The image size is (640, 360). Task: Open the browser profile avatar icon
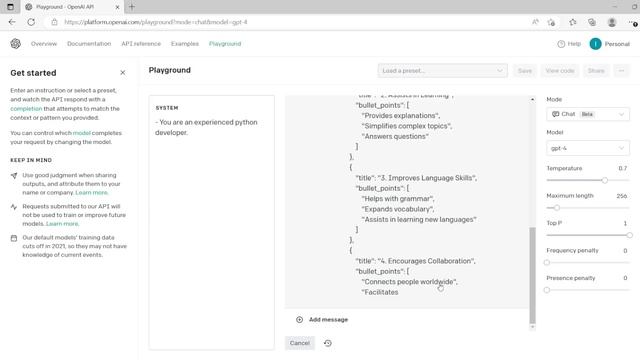[611, 22]
